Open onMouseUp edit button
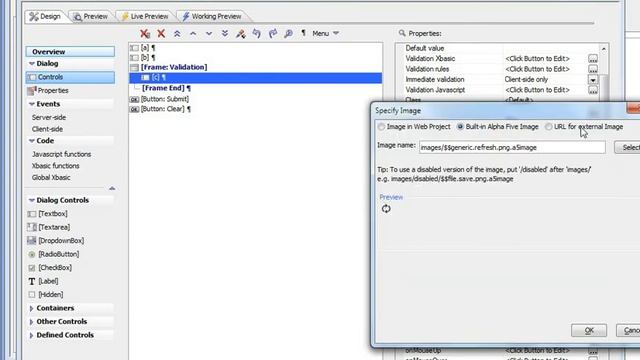640x360 pixels. tap(593, 351)
